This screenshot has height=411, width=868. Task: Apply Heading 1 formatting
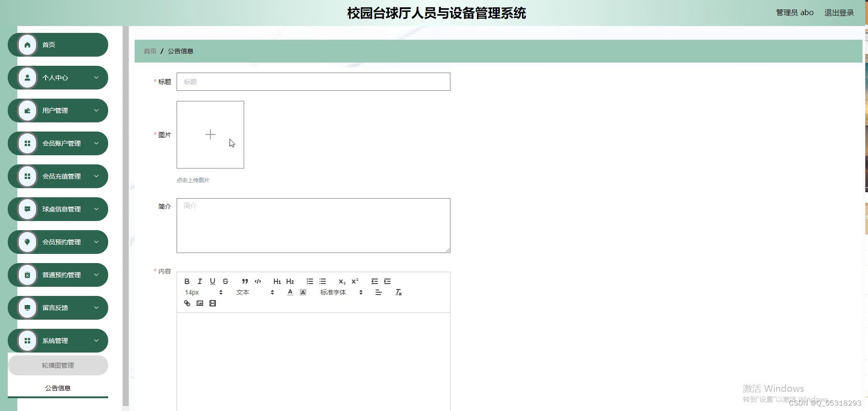pos(277,281)
